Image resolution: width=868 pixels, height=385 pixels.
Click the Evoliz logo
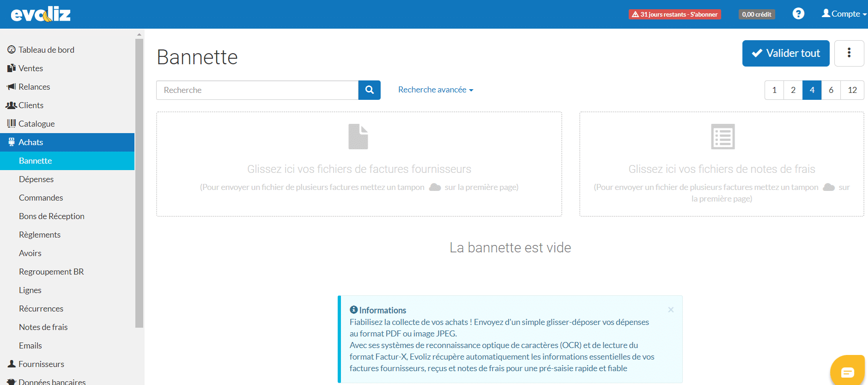41,14
